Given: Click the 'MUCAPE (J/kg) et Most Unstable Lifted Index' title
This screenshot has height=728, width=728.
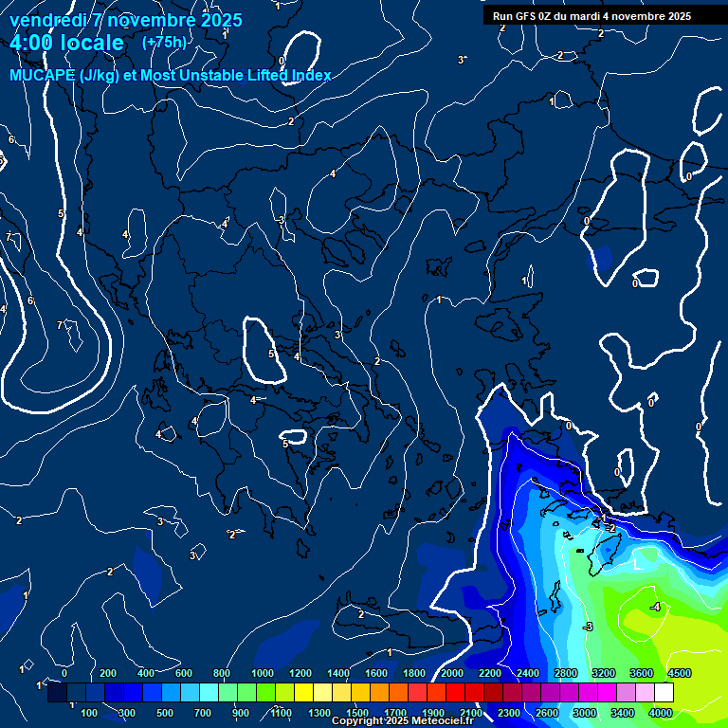Looking at the screenshot, I should click(x=171, y=75).
